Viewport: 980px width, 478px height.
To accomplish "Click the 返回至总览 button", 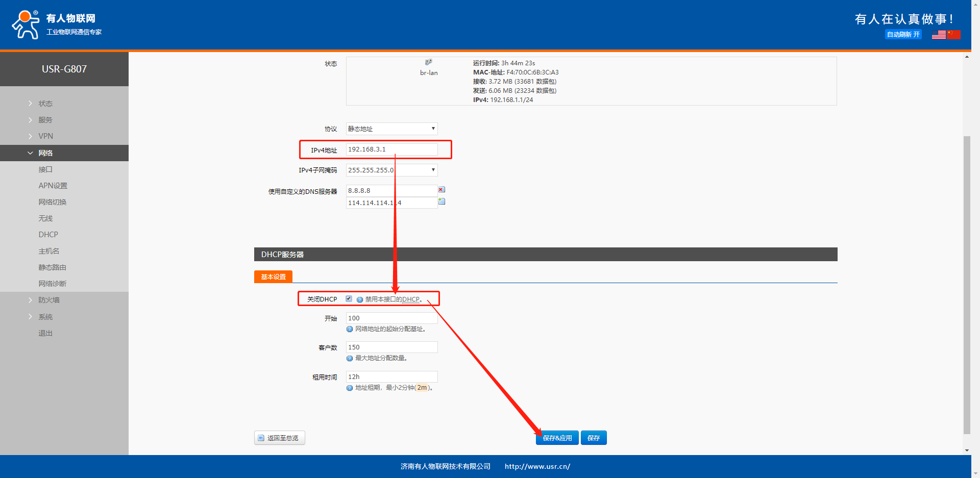I will coord(279,438).
